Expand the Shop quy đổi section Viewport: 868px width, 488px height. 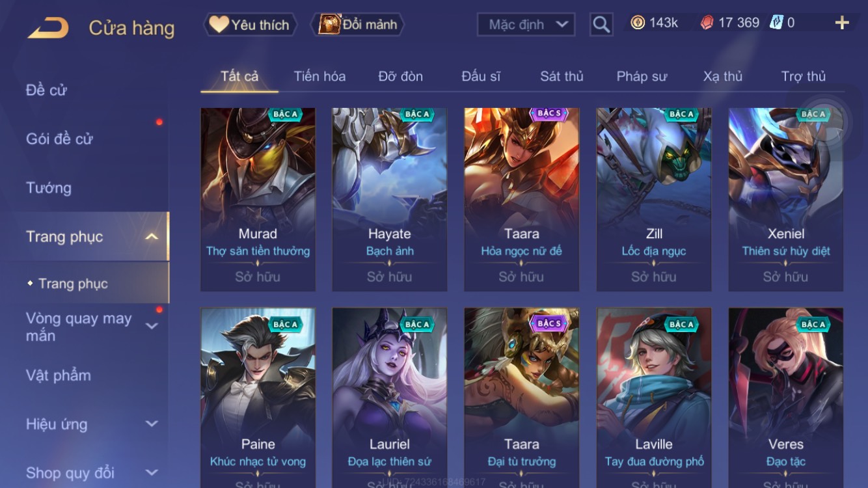[x=152, y=472]
